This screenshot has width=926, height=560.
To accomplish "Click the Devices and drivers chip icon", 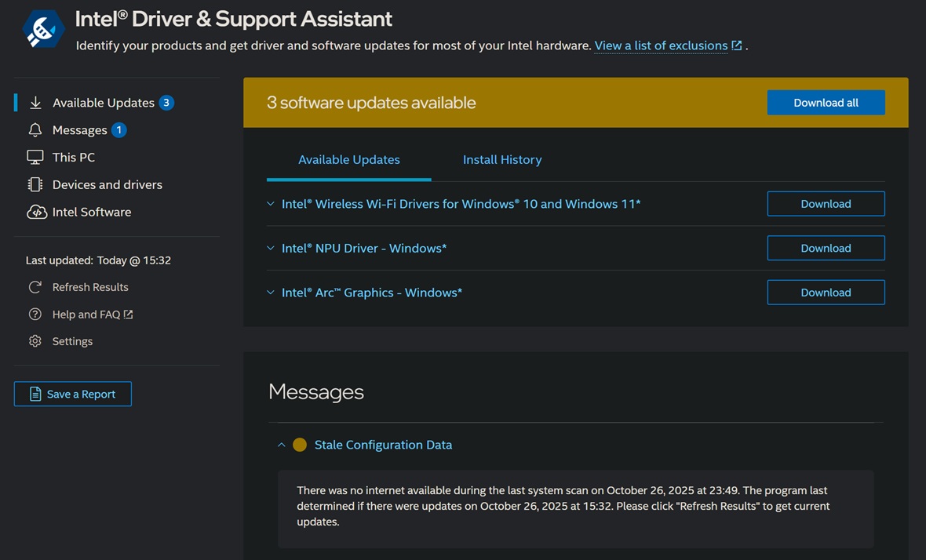I will coord(35,185).
